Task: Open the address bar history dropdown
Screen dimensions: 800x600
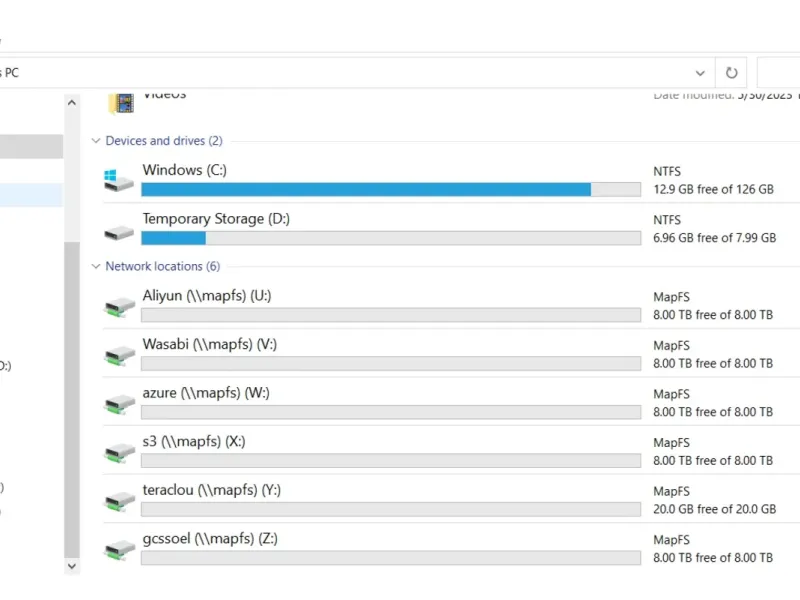Action: (x=700, y=73)
